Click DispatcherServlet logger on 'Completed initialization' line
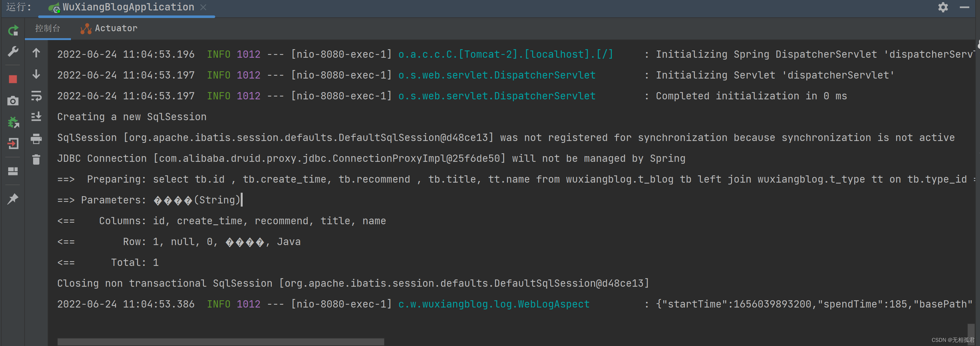This screenshot has height=346, width=980. pyautogui.click(x=497, y=96)
